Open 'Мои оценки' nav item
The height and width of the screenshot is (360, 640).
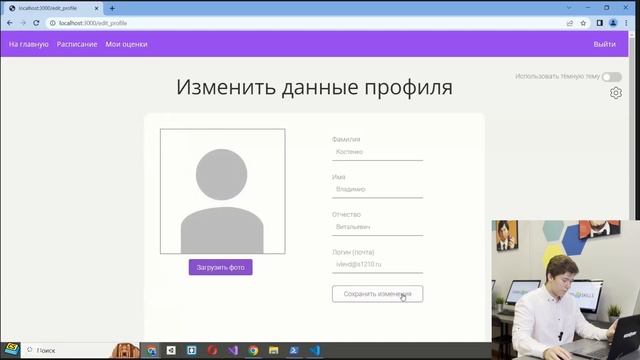[x=126, y=44]
